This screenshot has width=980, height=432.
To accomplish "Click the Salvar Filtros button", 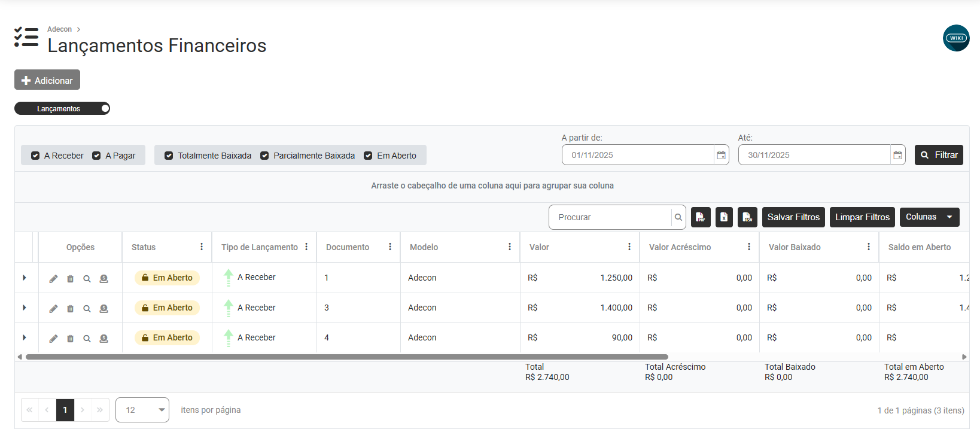I will coord(793,217).
